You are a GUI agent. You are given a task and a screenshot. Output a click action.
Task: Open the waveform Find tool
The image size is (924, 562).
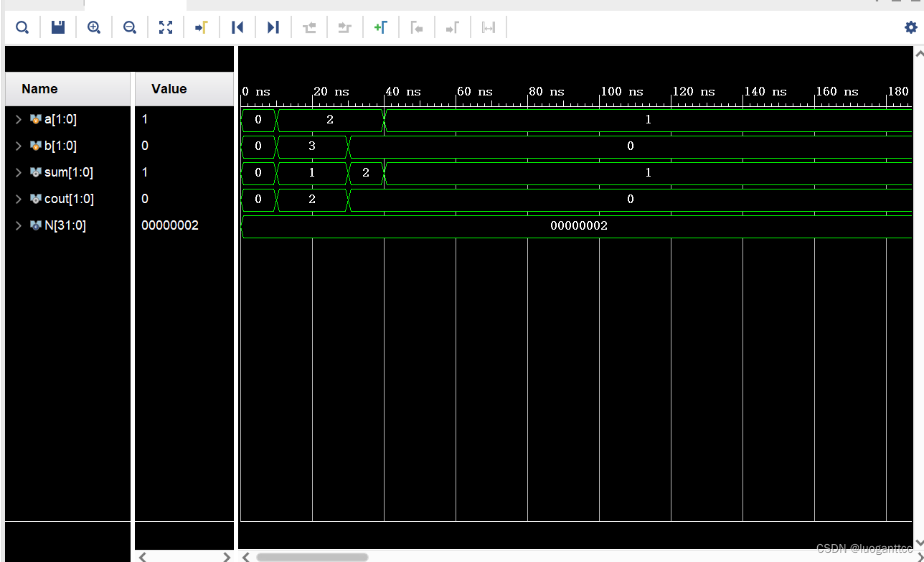[x=22, y=27]
